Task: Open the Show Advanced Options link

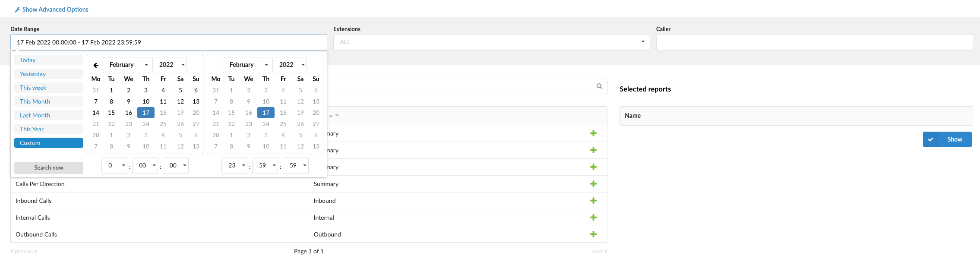Action: (55, 9)
